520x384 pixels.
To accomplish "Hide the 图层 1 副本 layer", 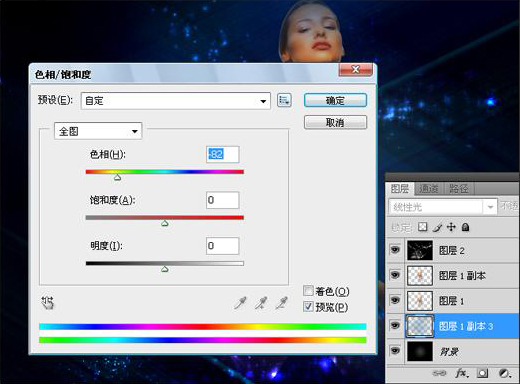I will coord(395,275).
